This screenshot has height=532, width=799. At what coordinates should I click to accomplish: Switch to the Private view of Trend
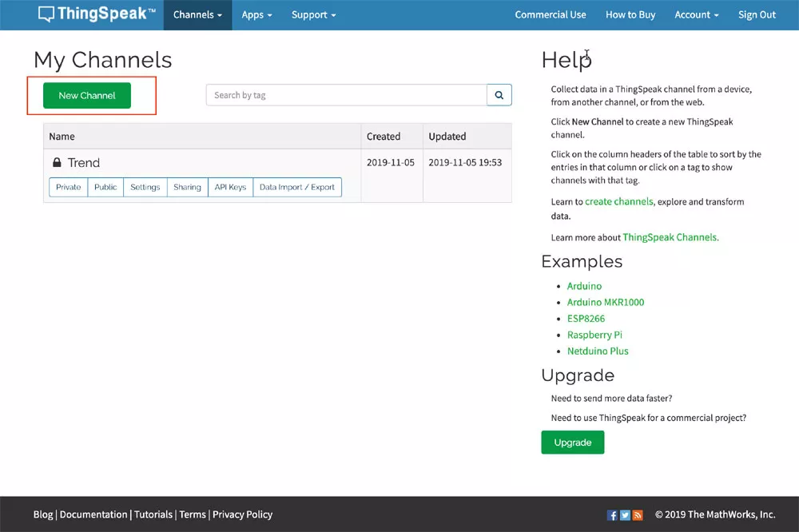pos(69,187)
